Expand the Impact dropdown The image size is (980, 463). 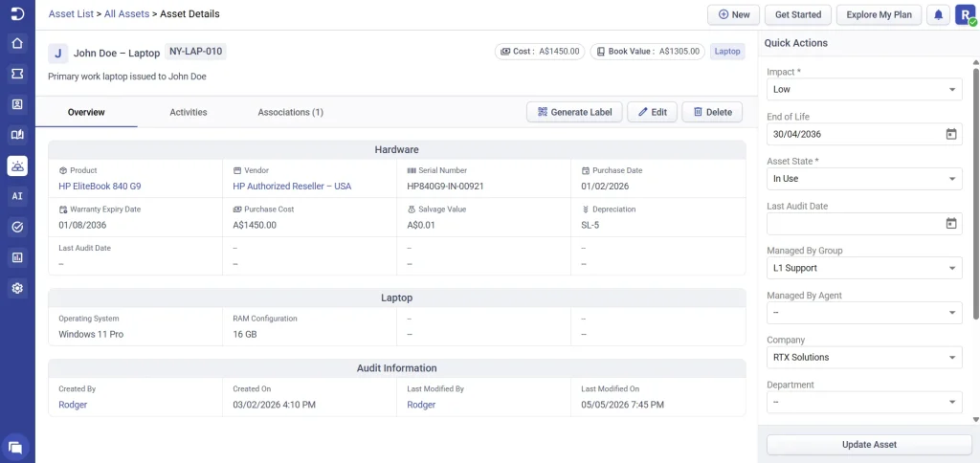point(864,89)
